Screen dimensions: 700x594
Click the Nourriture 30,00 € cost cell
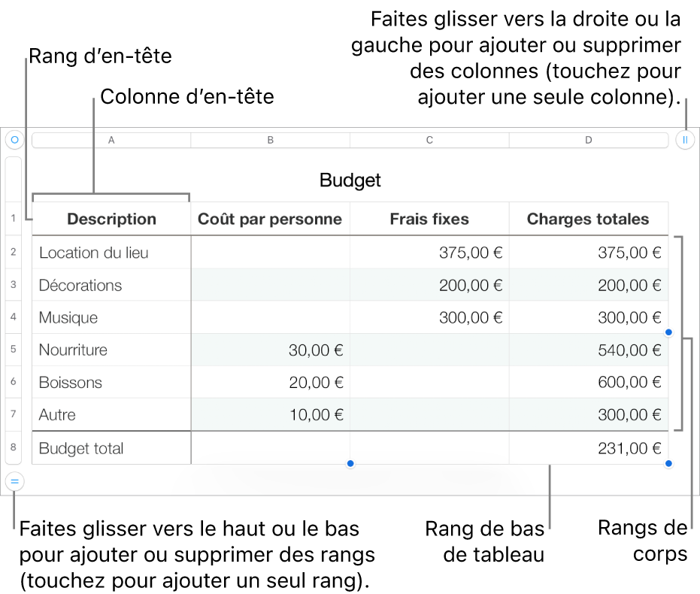point(270,350)
